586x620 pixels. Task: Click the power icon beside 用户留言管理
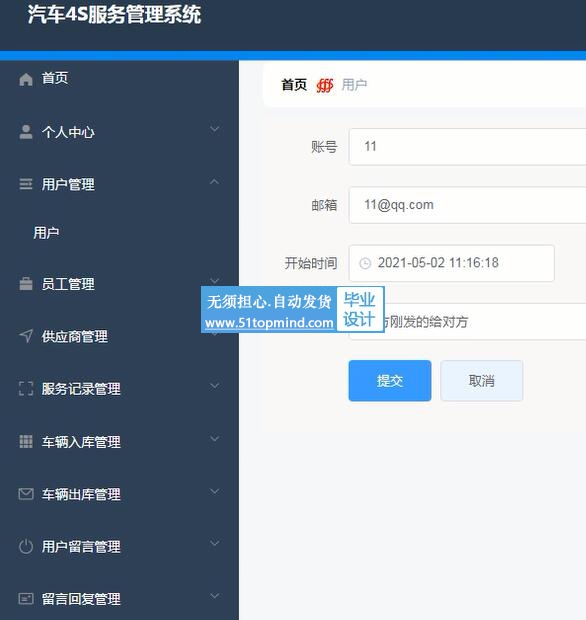(26, 546)
